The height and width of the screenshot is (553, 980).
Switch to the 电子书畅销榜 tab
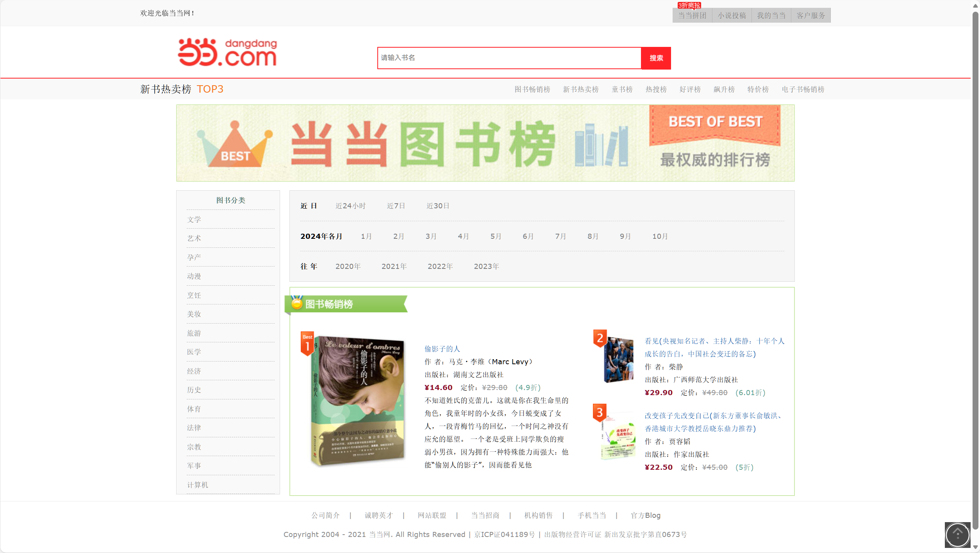pos(803,89)
